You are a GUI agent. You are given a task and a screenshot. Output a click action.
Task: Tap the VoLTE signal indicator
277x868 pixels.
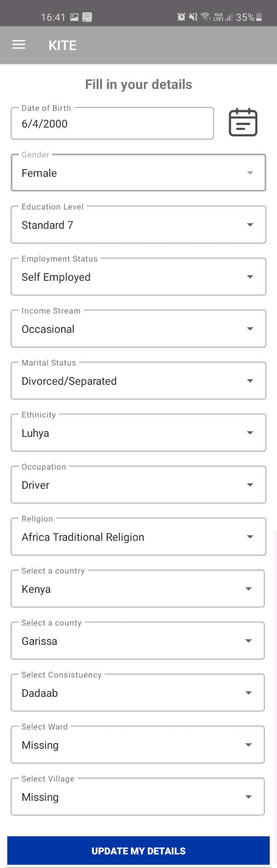tap(219, 17)
